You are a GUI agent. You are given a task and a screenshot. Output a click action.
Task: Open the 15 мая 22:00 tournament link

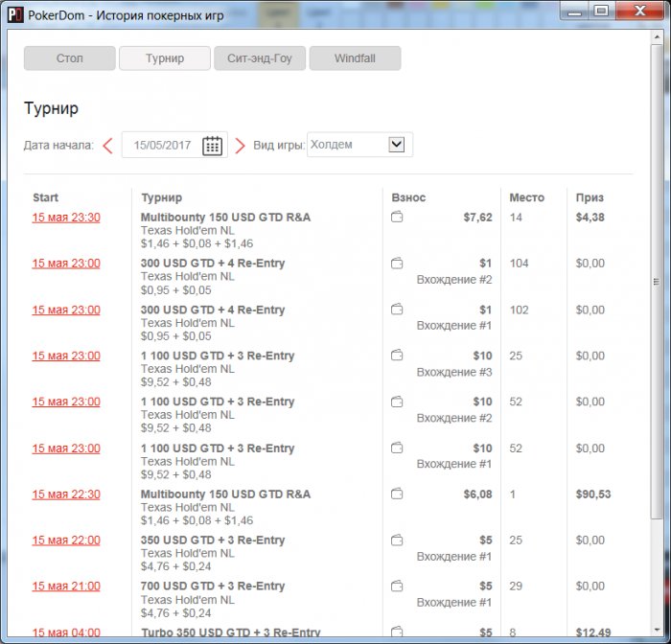pos(66,540)
